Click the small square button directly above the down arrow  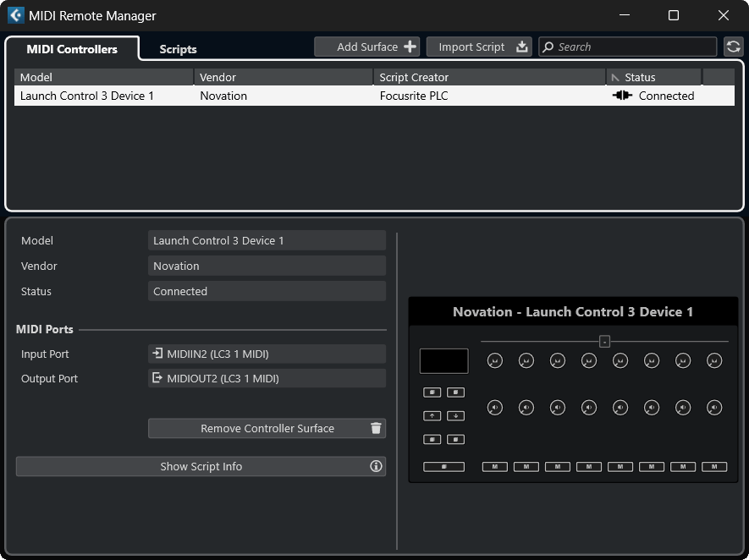pos(455,393)
